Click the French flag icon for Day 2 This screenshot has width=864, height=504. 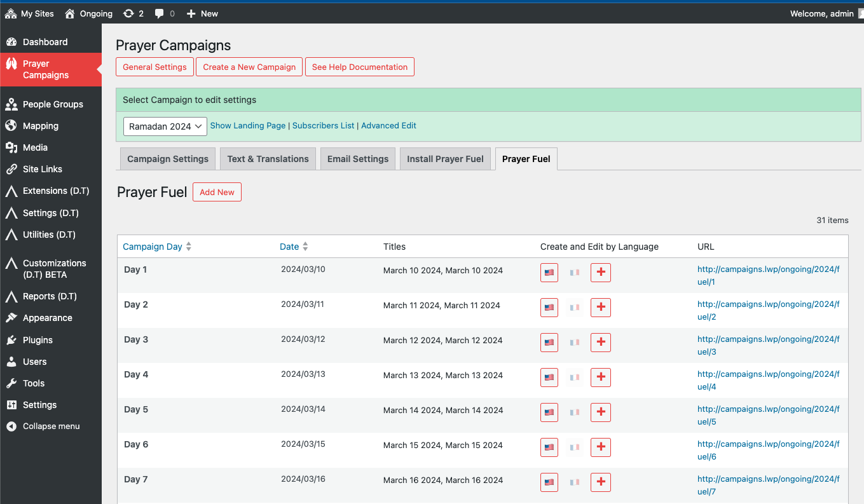pyautogui.click(x=575, y=308)
